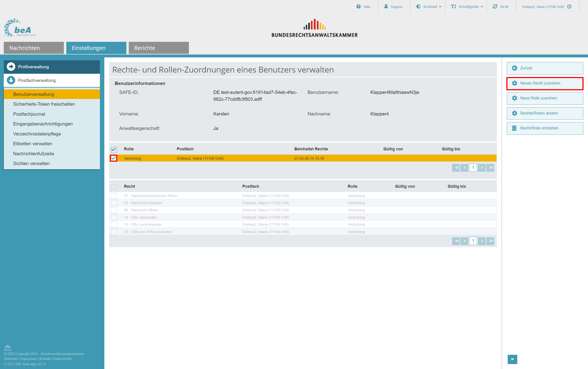
Task: Click the double-arrow collapse icon at bottom right
Action: (512, 359)
